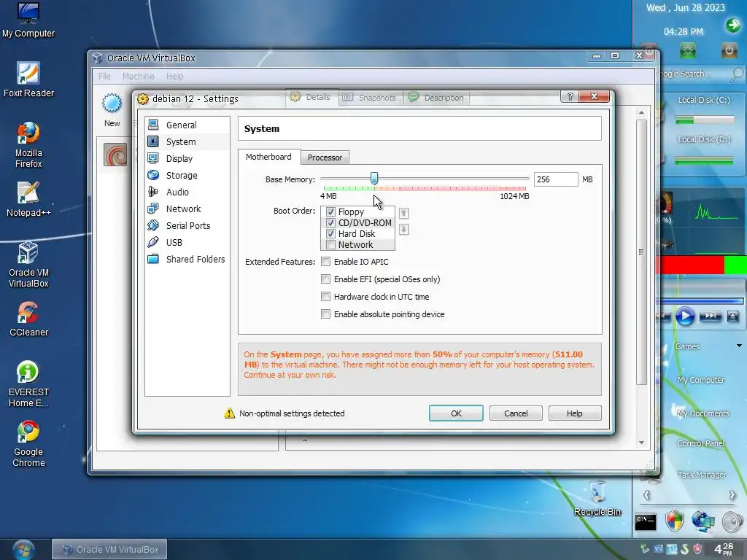Viewport: 747px width, 560px height.
Task: Click Cancel in Settings dialog
Action: pyautogui.click(x=516, y=413)
